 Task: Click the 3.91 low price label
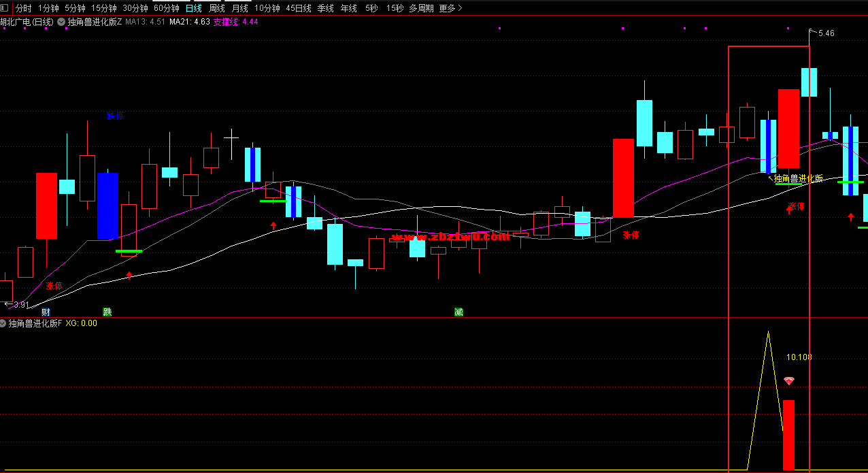pos(21,305)
